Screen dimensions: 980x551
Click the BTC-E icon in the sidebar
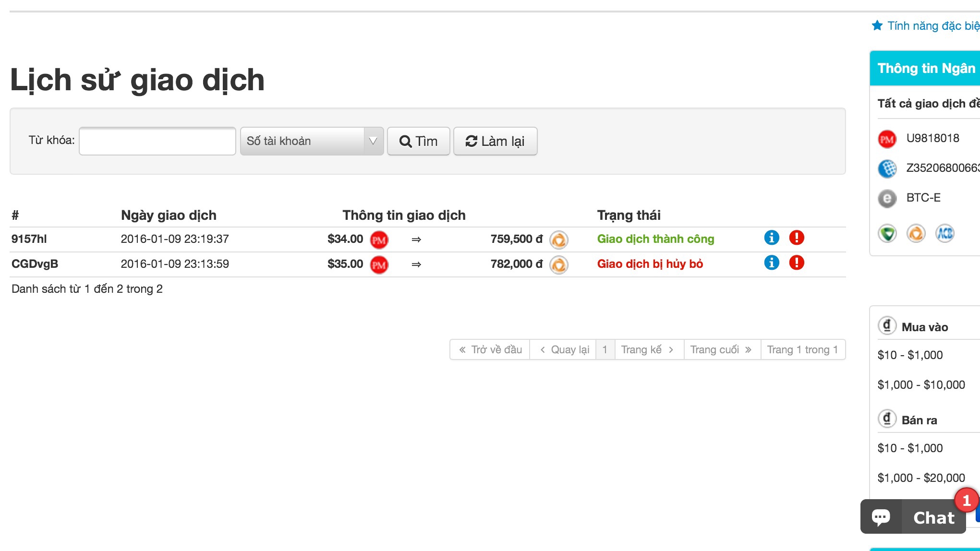point(887,198)
